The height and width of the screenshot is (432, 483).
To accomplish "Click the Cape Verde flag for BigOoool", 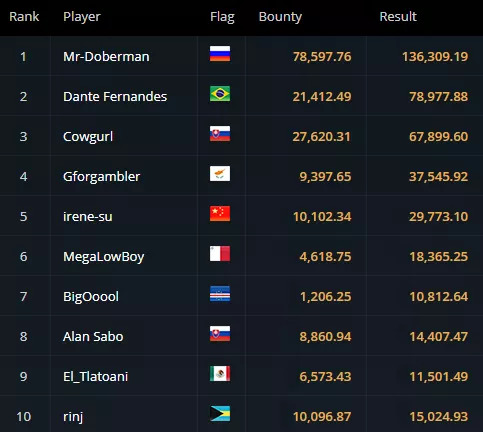I will 220,294.
